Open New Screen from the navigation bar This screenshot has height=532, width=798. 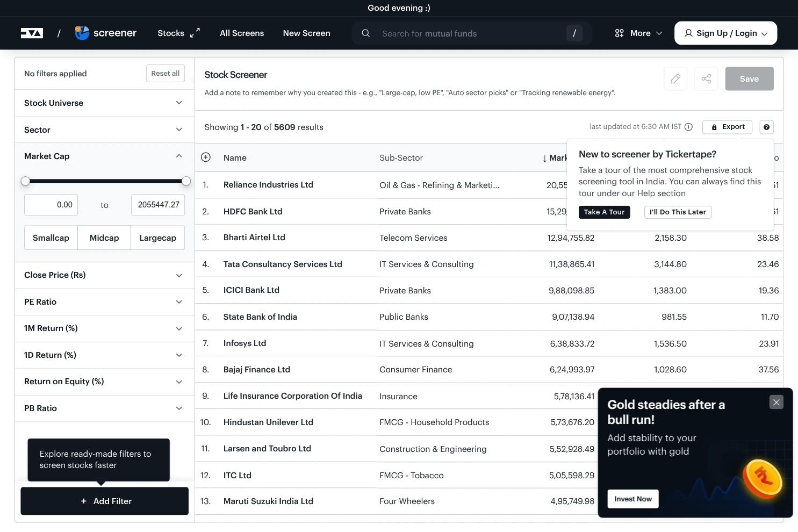pyautogui.click(x=306, y=33)
